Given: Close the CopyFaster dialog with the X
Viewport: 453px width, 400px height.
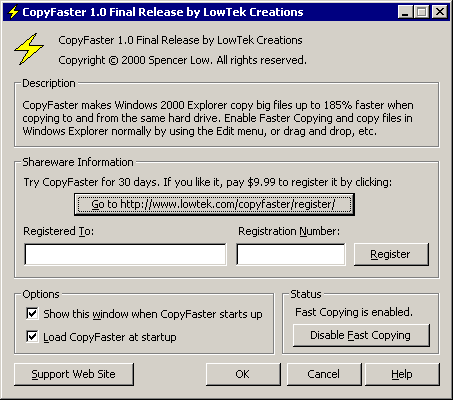Looking at the screenshot, I should click(x=440, y=12).
